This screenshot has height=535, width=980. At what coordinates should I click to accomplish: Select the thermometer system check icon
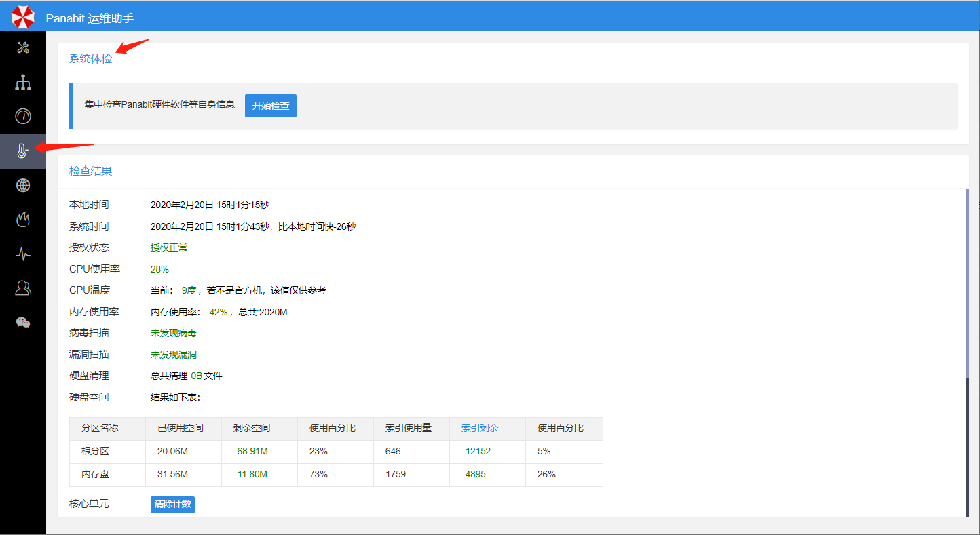[x=23, y=151]
